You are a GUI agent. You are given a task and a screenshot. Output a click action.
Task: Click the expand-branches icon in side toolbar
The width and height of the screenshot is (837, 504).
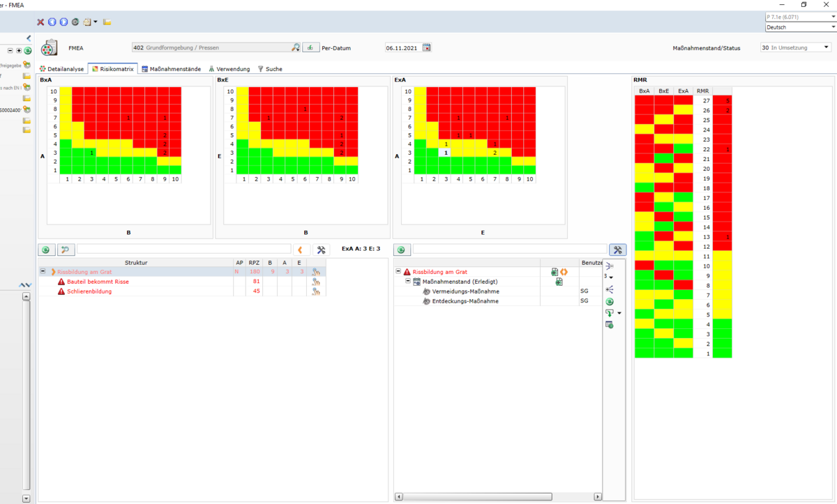610,289
